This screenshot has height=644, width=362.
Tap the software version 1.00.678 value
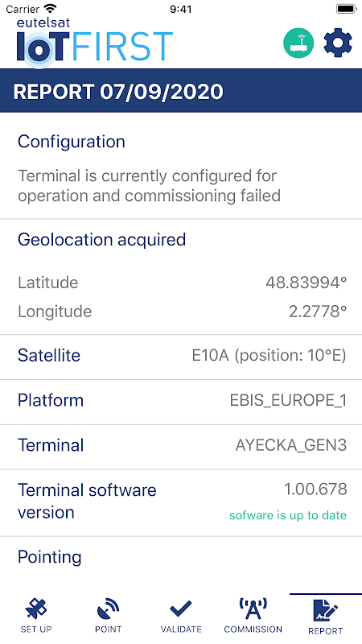coord(315,489)
